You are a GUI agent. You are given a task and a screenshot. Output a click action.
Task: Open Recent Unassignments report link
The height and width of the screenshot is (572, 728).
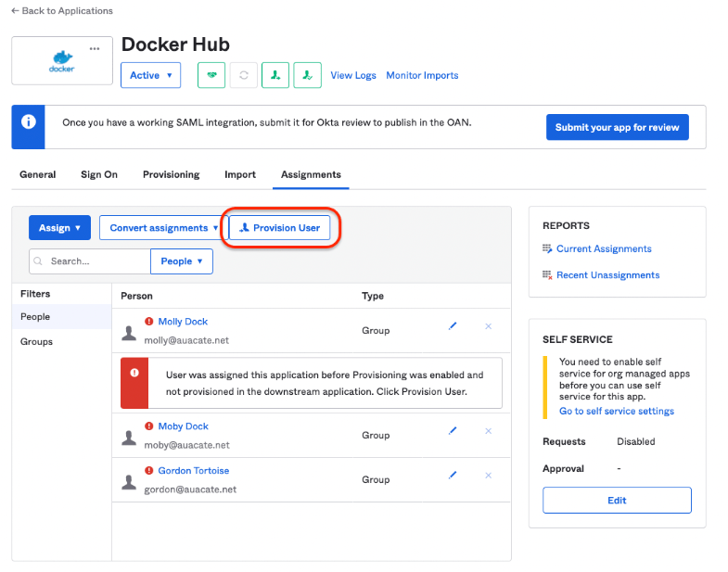tap(607, 274)
